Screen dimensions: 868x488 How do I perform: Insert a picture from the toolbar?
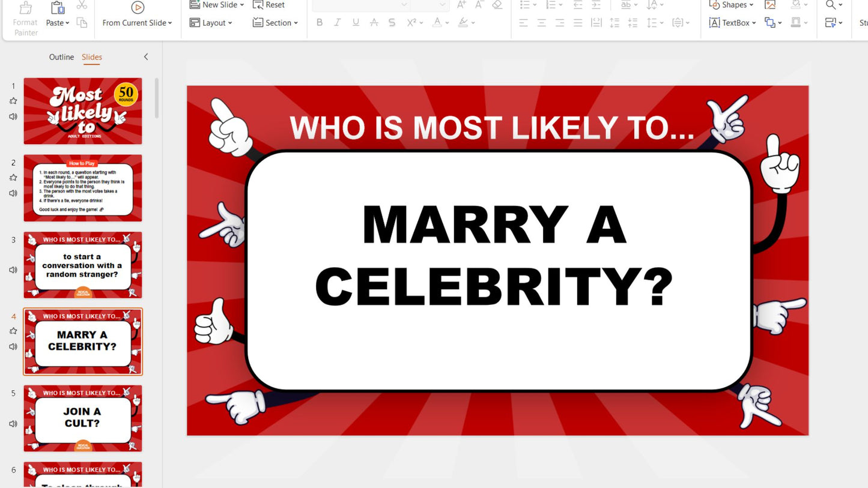(770, 5)
